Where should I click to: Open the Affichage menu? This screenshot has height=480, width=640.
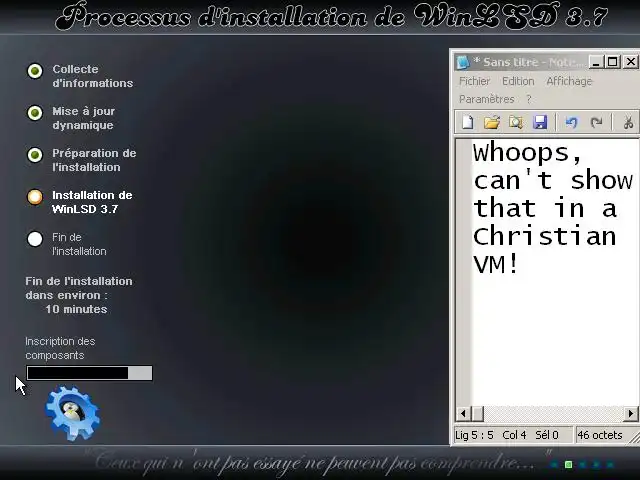(569, 81)
